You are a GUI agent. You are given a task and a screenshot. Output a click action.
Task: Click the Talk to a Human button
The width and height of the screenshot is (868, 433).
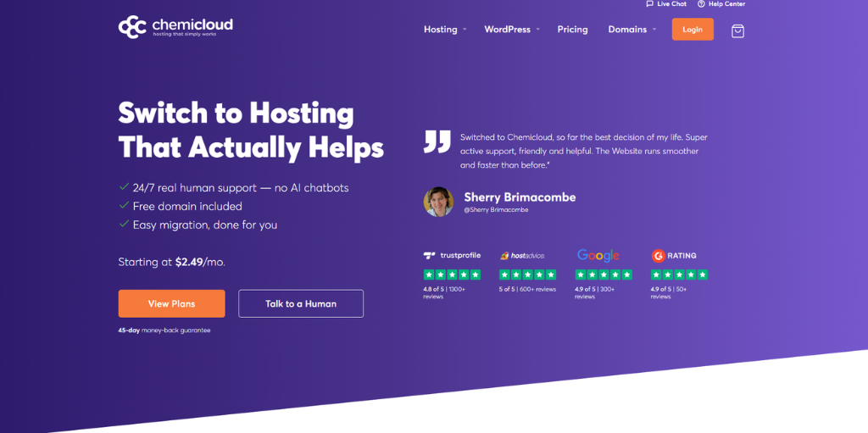[x=301, y=303]
